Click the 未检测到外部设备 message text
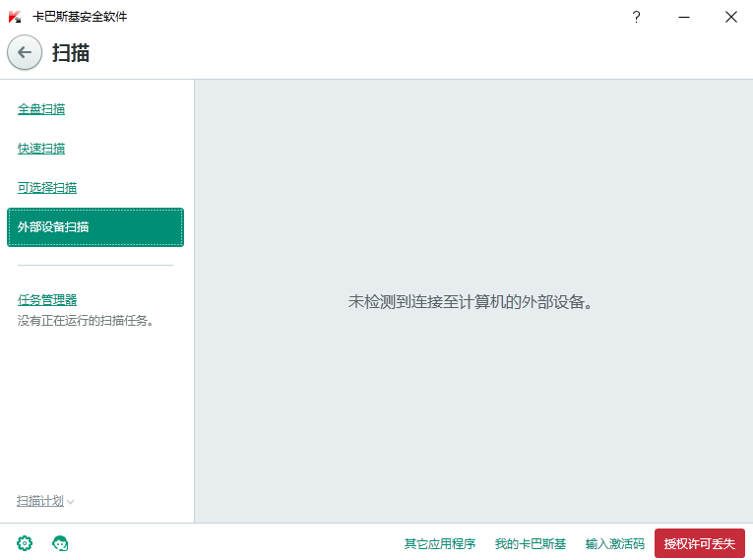 coord(472,301)
